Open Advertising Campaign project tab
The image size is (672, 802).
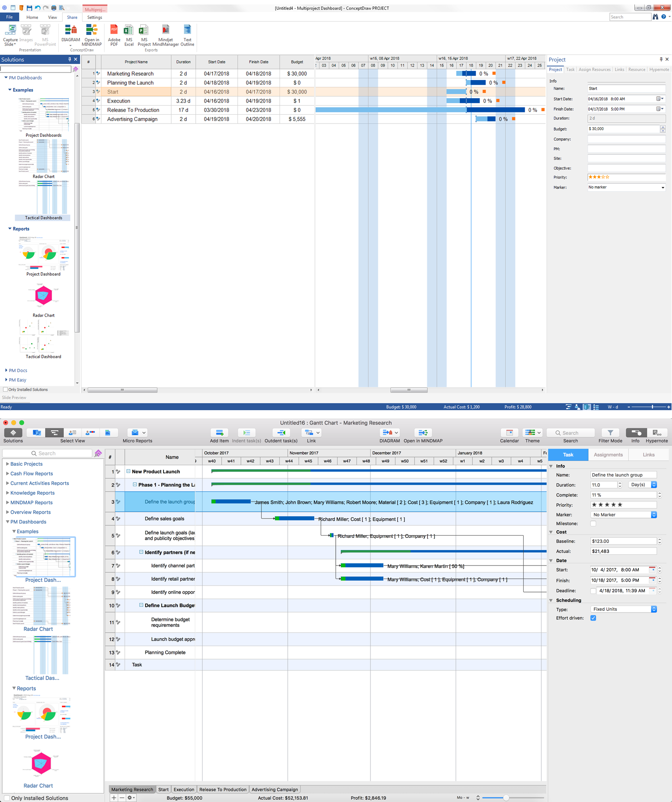(275, 789)
